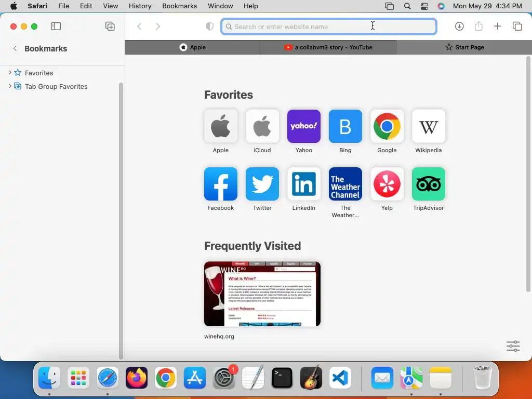Click the winehq.org label text
This screenshot has width=532, height=399.
[x=219, y=336]
